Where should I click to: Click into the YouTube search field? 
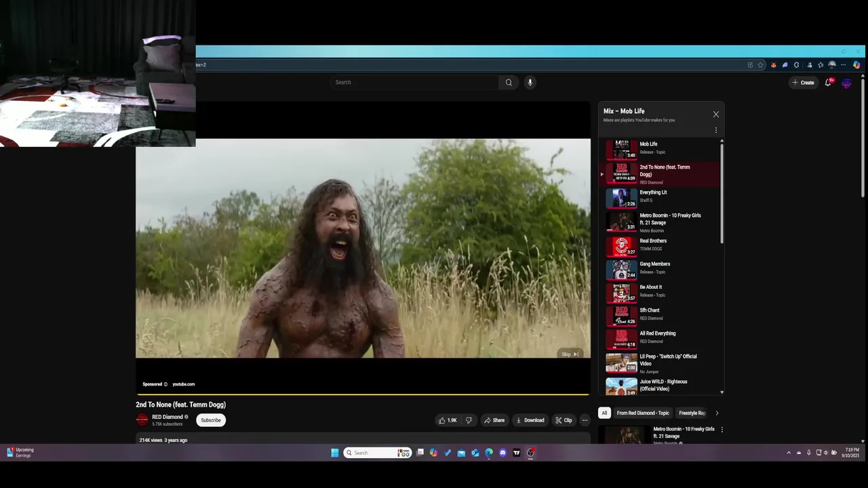pyautogui.click(x=415, y=83)
